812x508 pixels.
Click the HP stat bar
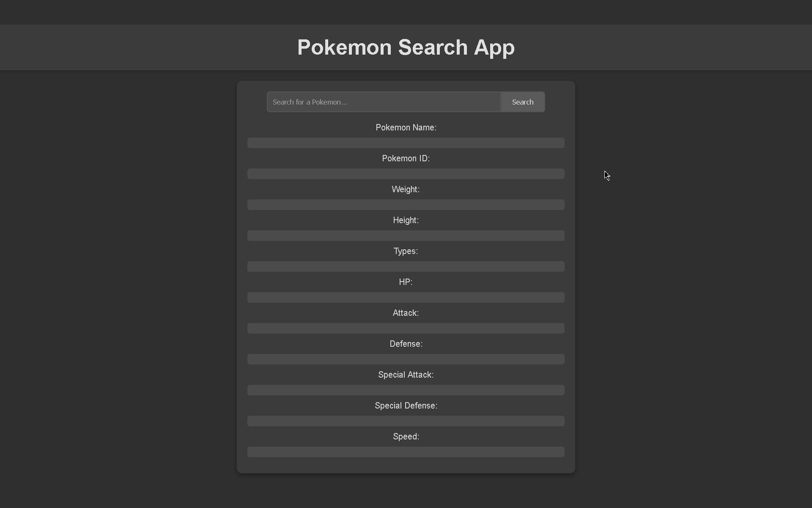(406, 297)
